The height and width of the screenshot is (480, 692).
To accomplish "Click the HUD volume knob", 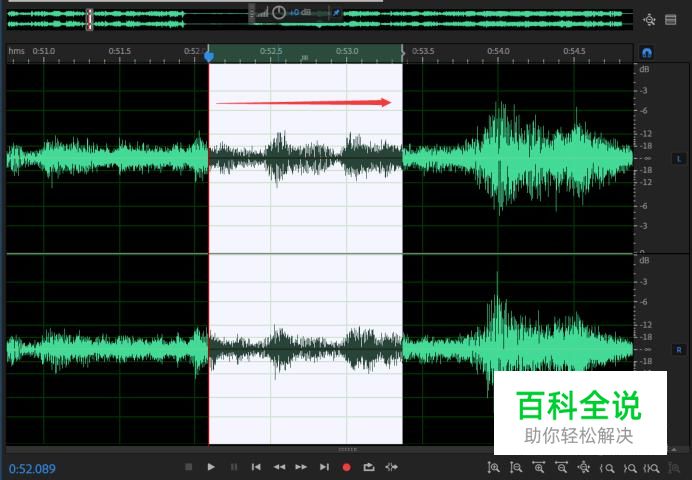I will tap(278, 12).
